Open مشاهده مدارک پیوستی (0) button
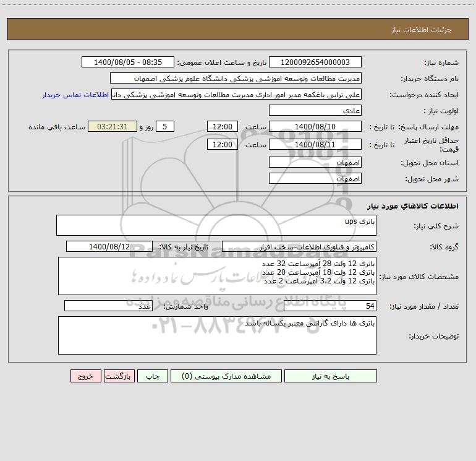This screenshot has height=461, width=476. [226, 376]
